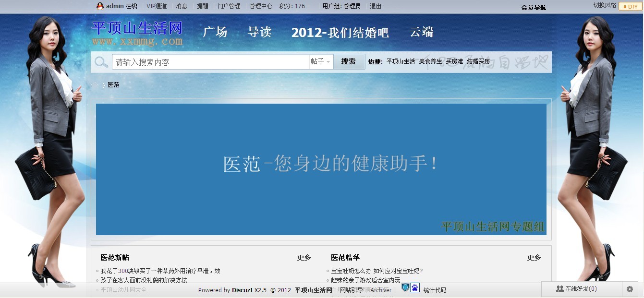Click 更多 beside 医范新帖
The width and height of the screenshot is (644, 298).
coord(304,258)
